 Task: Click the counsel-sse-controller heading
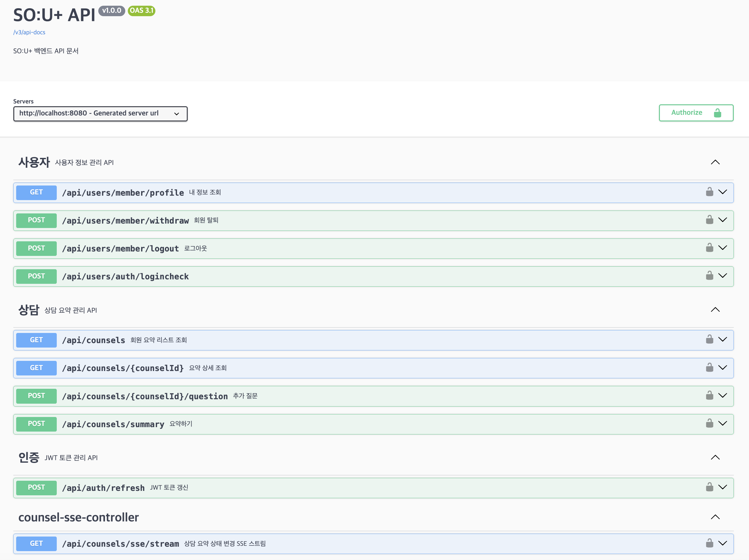[x=79, y=517]
